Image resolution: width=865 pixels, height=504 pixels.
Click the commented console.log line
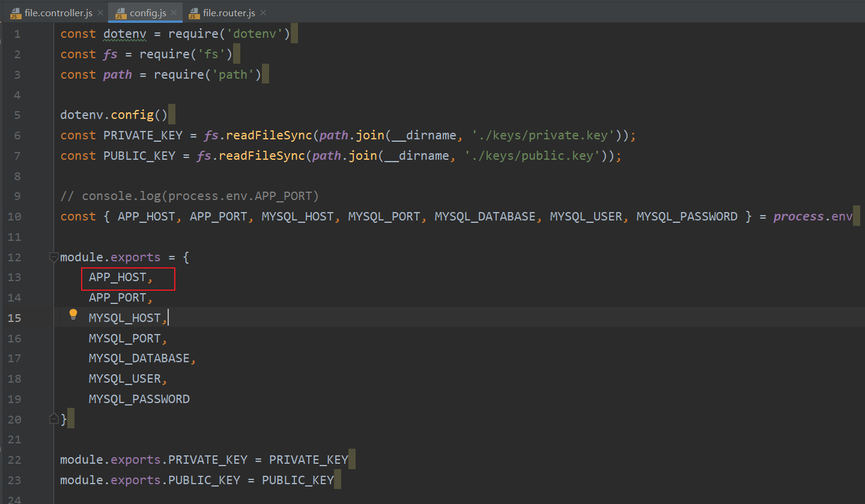(190, 196)
